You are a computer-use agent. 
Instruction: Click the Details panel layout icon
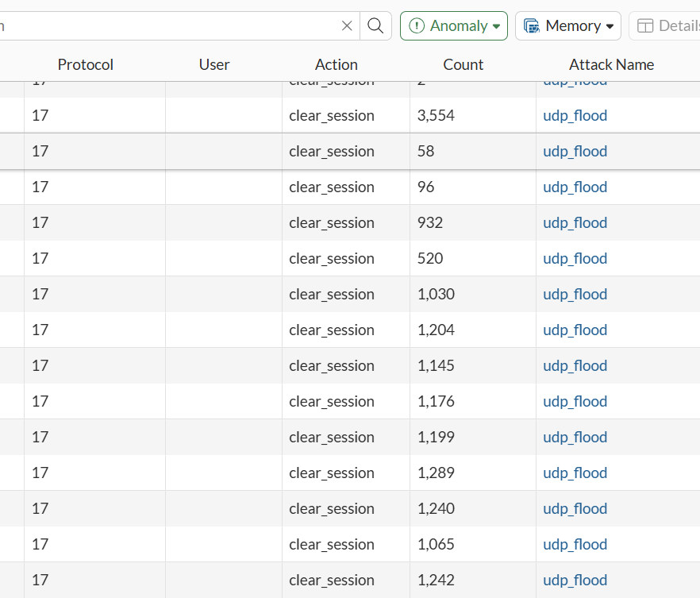645,26
